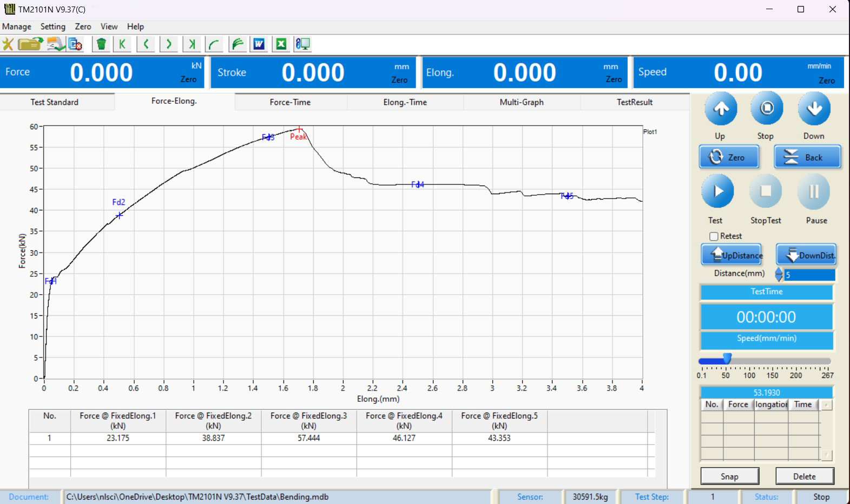Open the Setting menu
The width and height of the screenshot is (850, 504).
pos(52,26)
